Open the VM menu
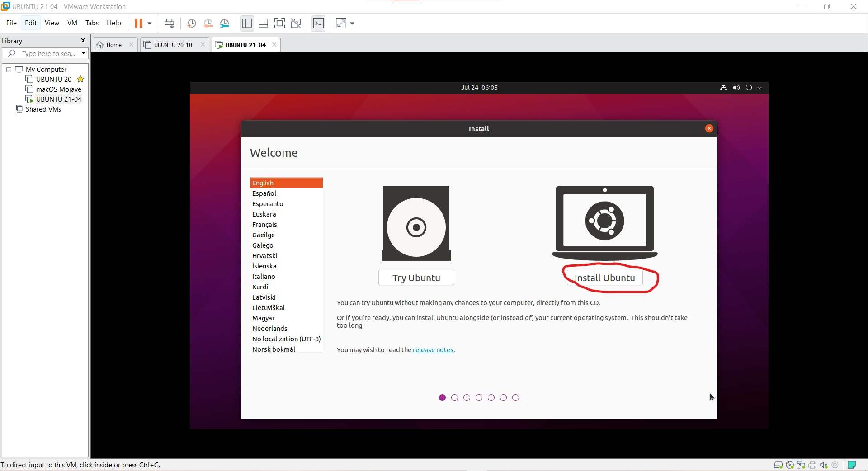Screen dimensions: 868x471 point(72,23)
